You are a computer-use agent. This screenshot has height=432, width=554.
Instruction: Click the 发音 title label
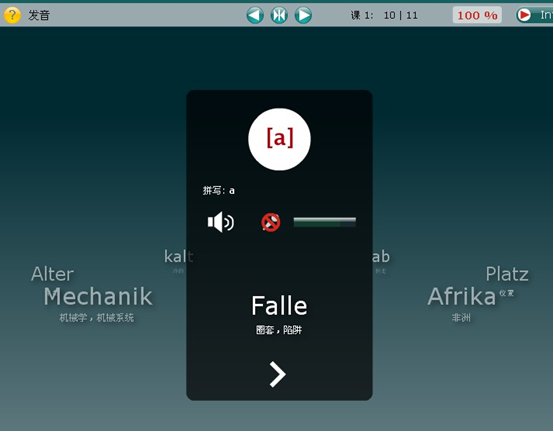pos(39,15)
